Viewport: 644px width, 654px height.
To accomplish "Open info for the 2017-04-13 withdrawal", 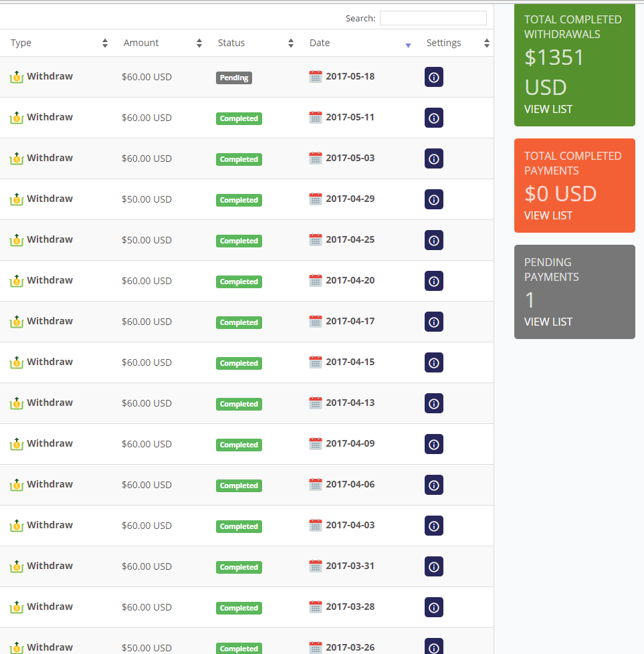I will click(x=434, y=403).
